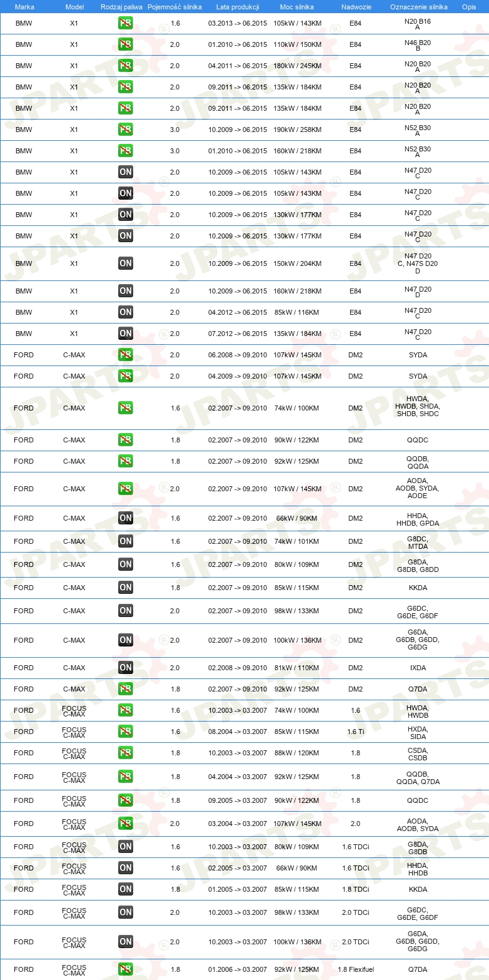489x980 pixels.
Task: Click the diesel ON icon in the 1.8 TDCi KKDA row
Action: pyautogui.click(x=126, y=889)
